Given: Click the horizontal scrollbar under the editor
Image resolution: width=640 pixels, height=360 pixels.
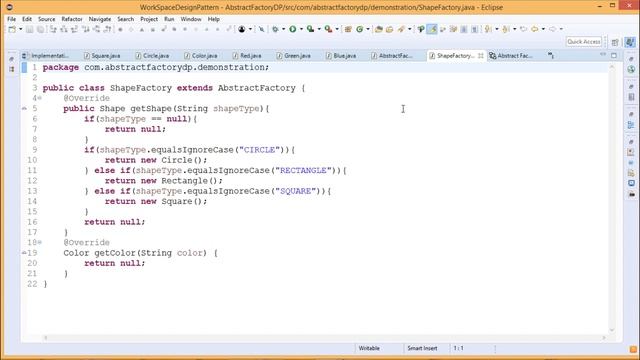Looking at the screenshot, I should (324, 338).
